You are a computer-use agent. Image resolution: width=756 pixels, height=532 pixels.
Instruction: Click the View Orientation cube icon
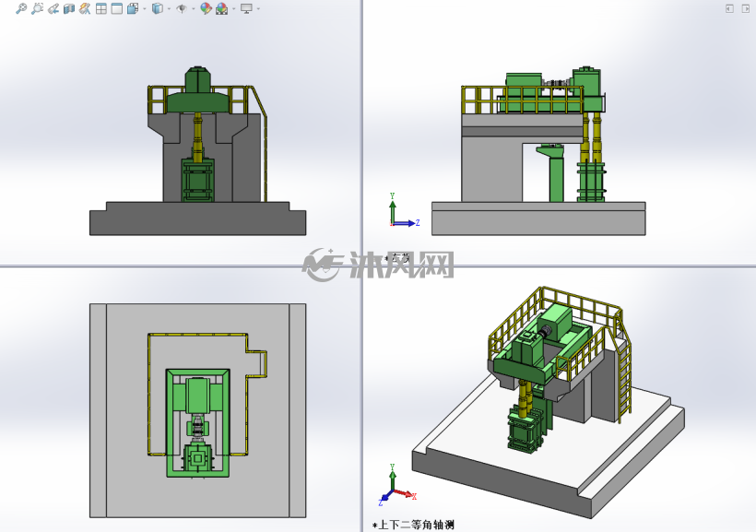[133, 8]
